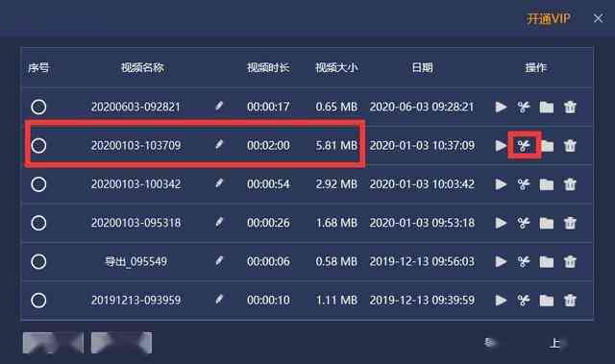
Task: Rename the 导出_095549 video with the pencil icon
Action: (x=219, y=261)
